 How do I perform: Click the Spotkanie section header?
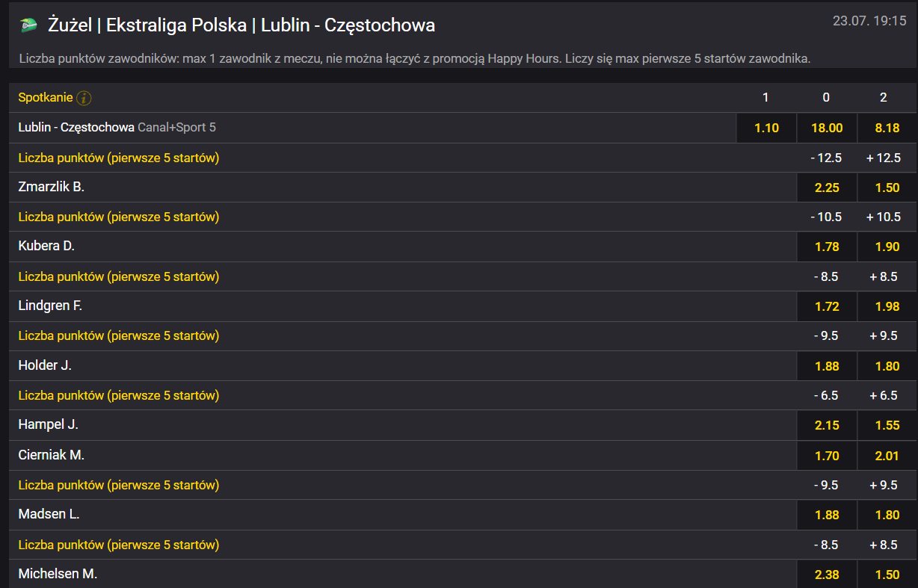point(46,98)
